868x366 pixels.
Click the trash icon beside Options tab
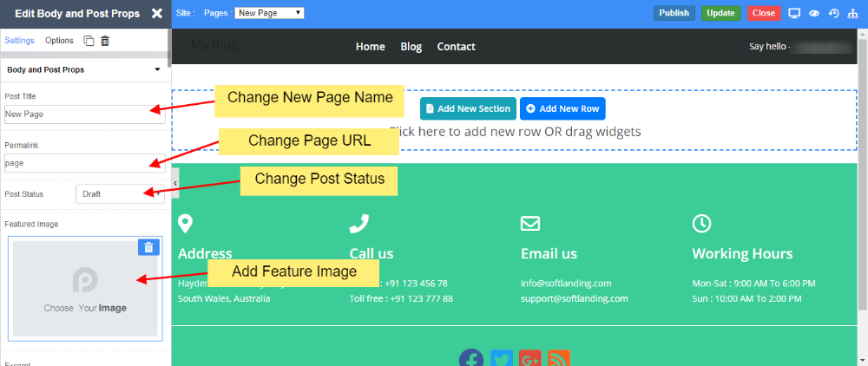105,41
